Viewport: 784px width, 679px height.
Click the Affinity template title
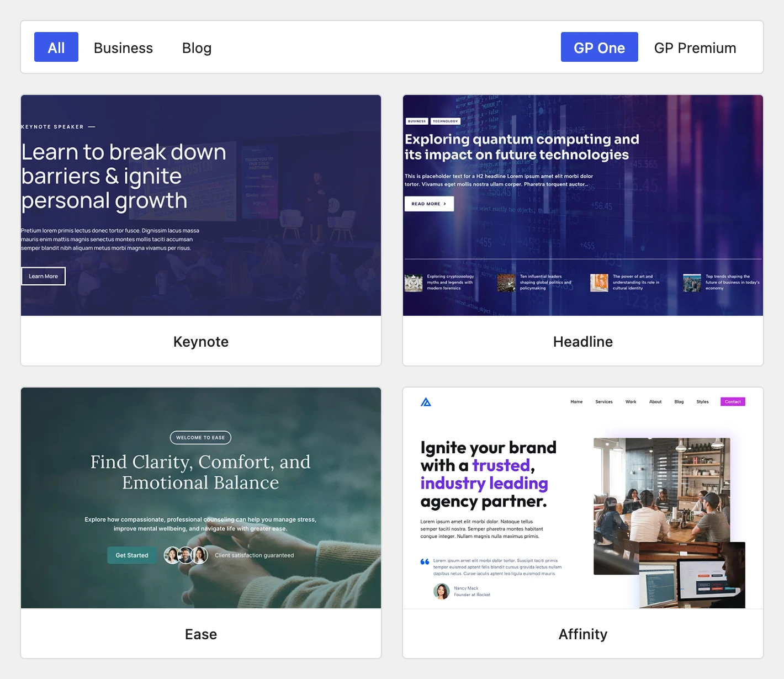click(583, 634)
